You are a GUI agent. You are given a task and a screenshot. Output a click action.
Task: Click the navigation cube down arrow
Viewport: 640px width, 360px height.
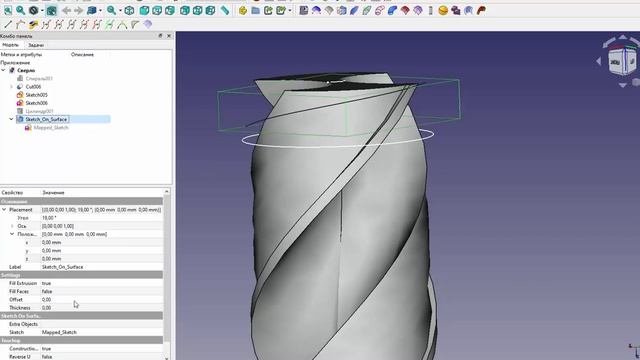tap(622, 85)
